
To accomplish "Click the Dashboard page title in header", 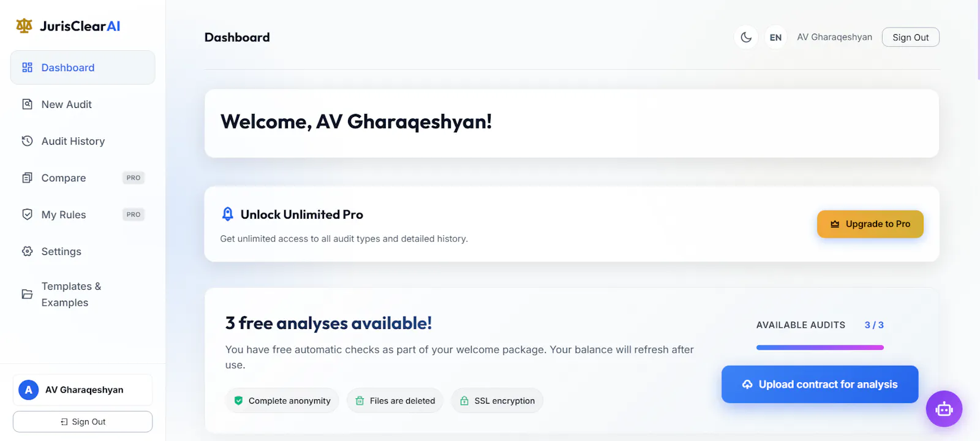I will pyautogui.click(x=237, y=37).
